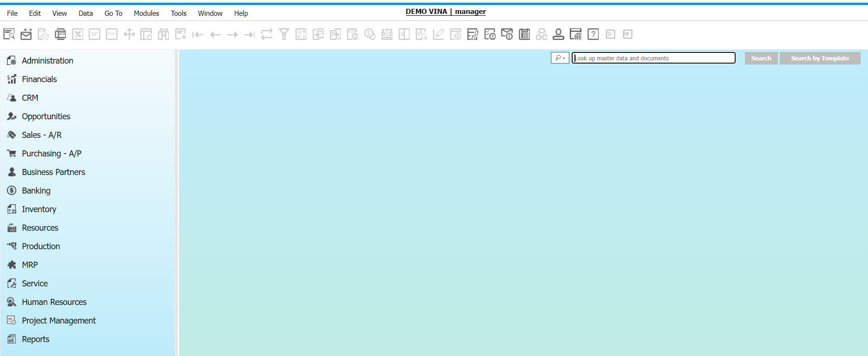Open the Modules menu

click(146, 13)
